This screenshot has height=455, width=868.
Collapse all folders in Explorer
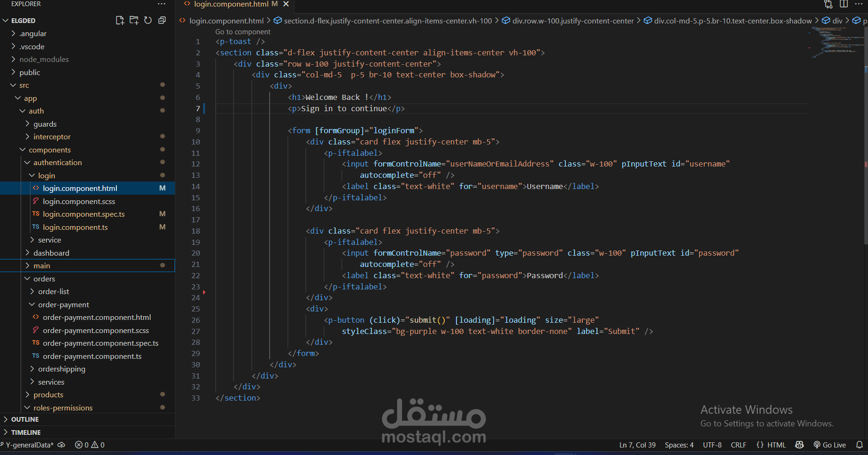pos(162,20)
